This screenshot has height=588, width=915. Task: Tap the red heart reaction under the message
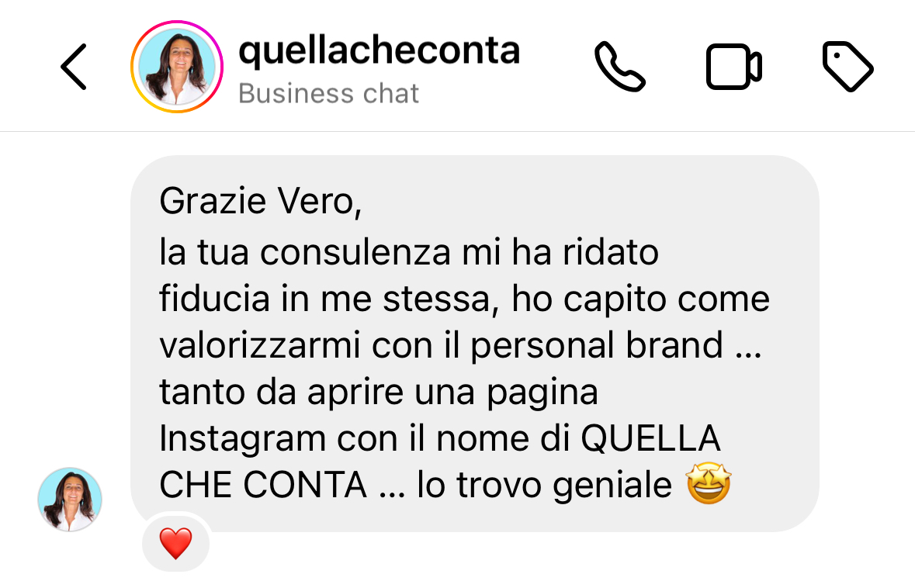click(175, 543)
